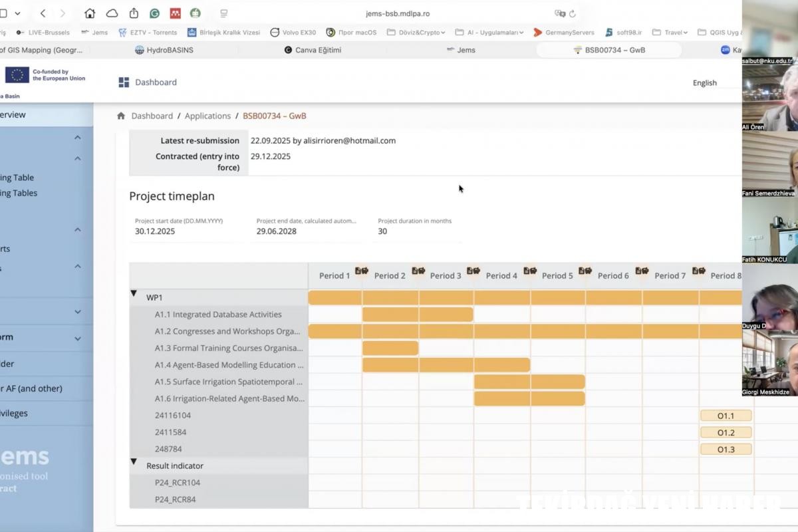Open the Applications breadcrumb link
Image resolution: width=798 pixels, height=532 pixels.
207,116
